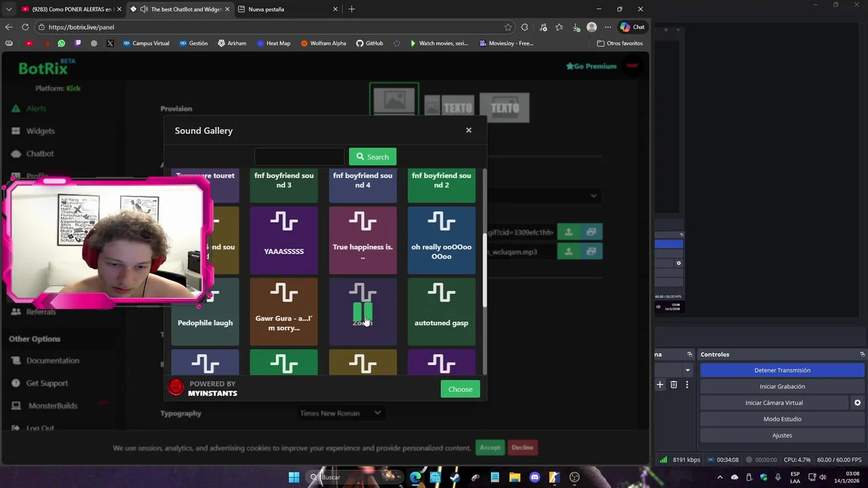The width and height of the screenshot is (868, 488).
Task: Add item with OBS plus icon
Action: (x=660, y=384)
